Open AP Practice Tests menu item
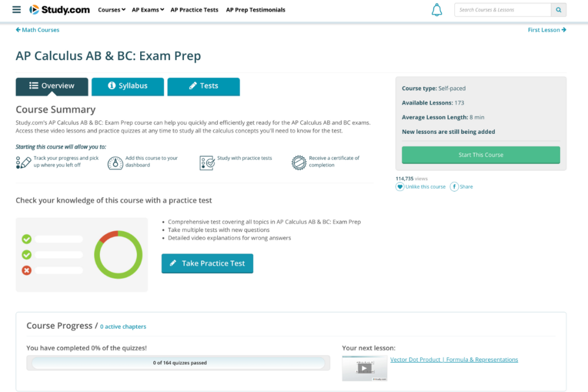The width and height of the screenshot is (588, 392). [194, 10]
